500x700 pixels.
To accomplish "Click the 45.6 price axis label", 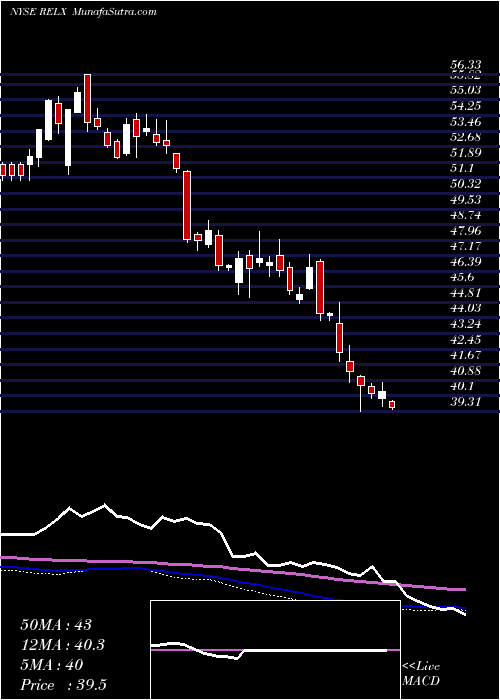I will point(463,277).
